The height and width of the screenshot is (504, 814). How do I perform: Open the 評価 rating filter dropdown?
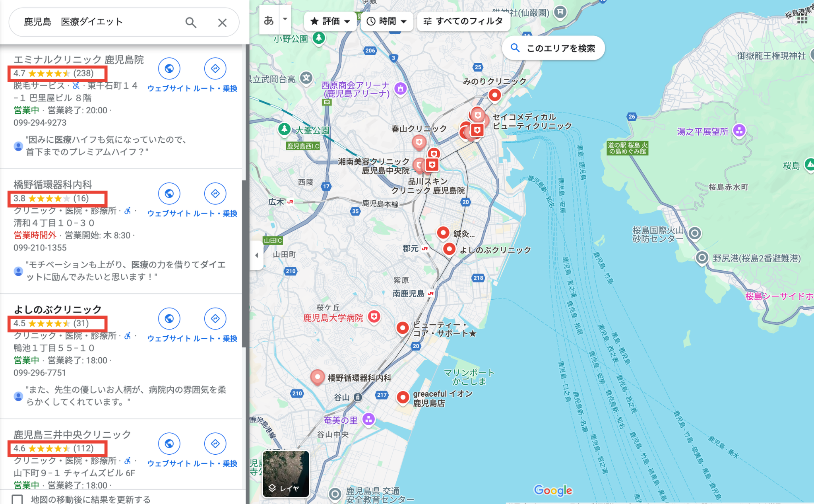pyautogui.click(x=330, y=21)
